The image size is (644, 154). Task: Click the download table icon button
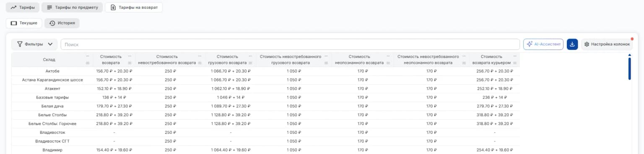(x=572, y=44)
